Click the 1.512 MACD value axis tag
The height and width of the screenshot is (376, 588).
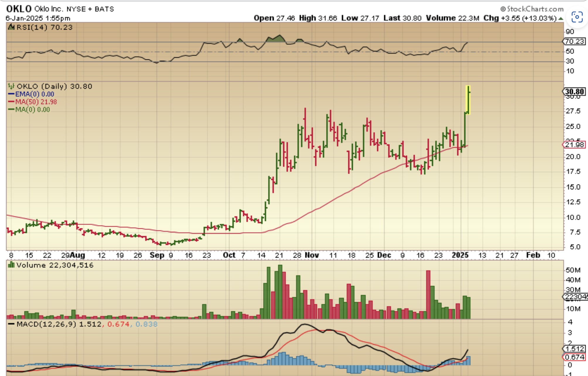pyautogui.click(x=574, y=349)
